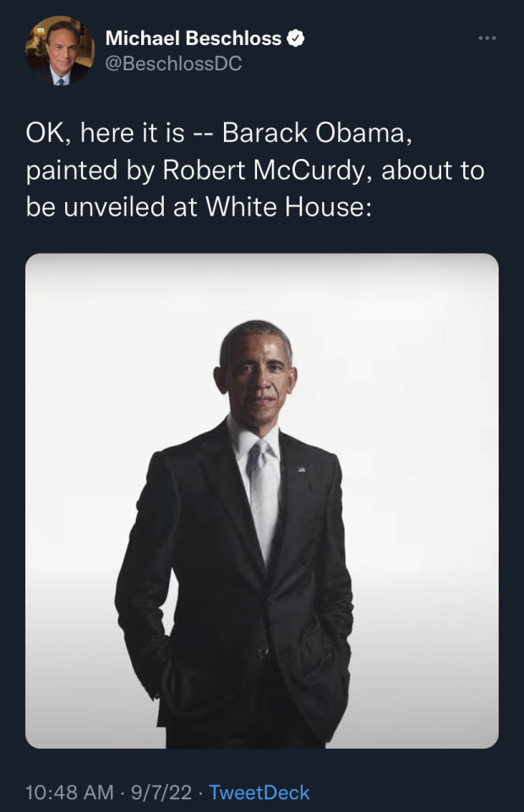Screen dimensions: 524x812
Task: Click the 10:48 AM timestamp
Action: coord(69,793)
